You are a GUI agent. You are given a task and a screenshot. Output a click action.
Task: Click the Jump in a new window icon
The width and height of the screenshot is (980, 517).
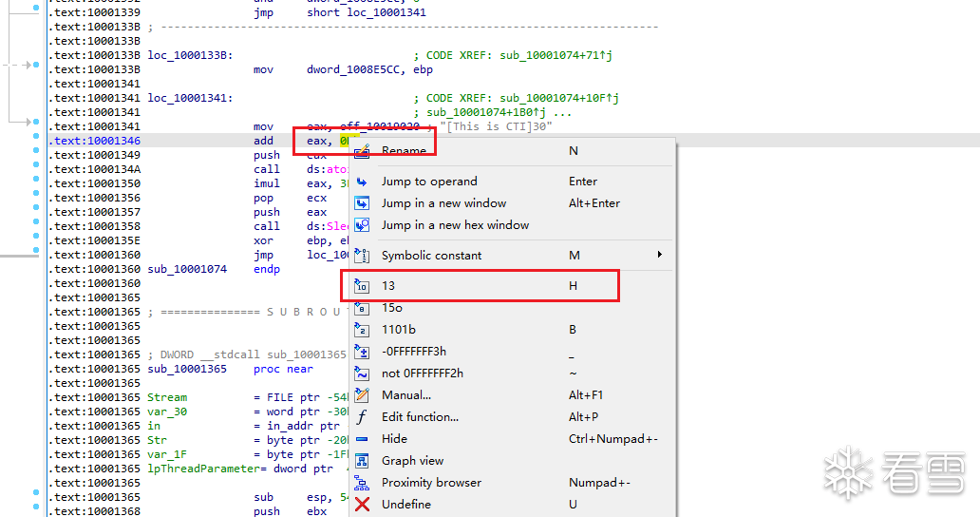(x=362, y=203)
